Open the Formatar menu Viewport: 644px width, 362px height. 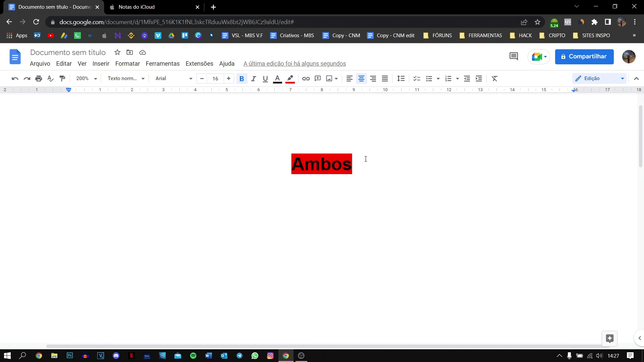click(x=127, y=64)
